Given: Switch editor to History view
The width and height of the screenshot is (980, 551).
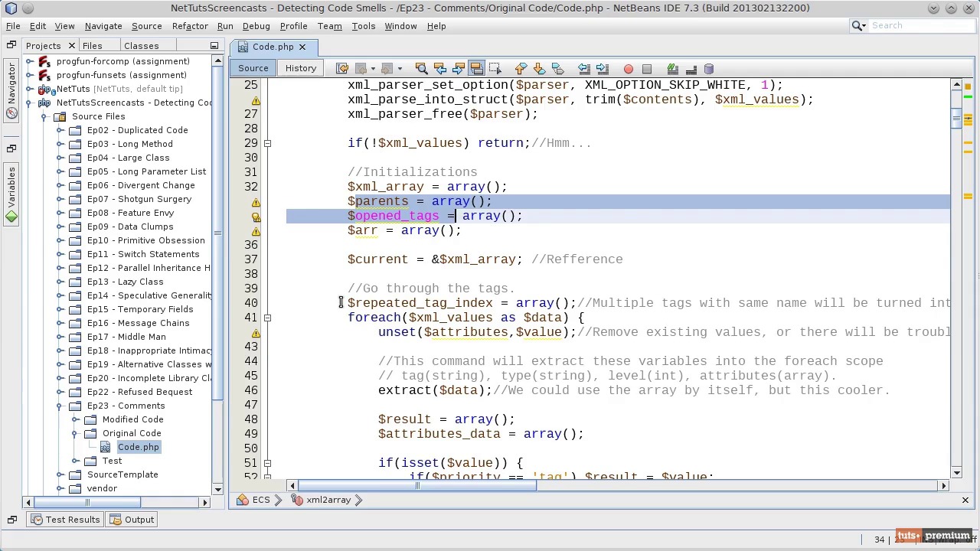Looking at the screenshot, I should tap(300, 68).
